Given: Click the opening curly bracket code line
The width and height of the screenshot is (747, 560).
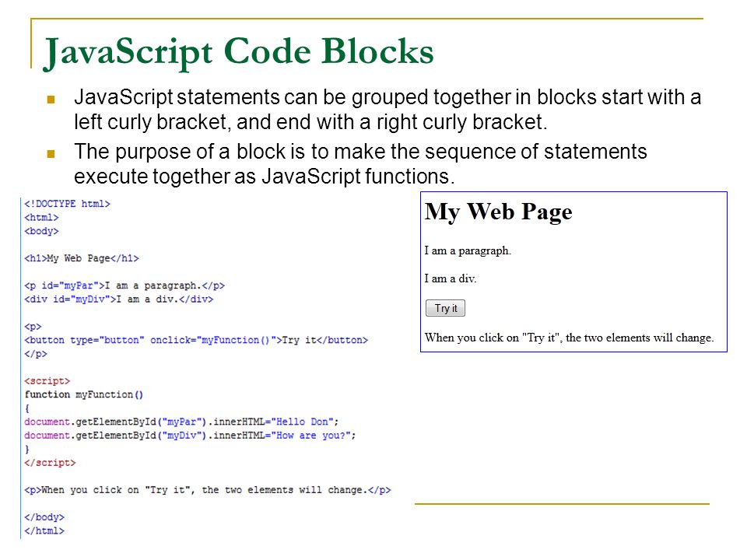Looking at the screenshot, I should pyautogui.click(x=27, y=408).
